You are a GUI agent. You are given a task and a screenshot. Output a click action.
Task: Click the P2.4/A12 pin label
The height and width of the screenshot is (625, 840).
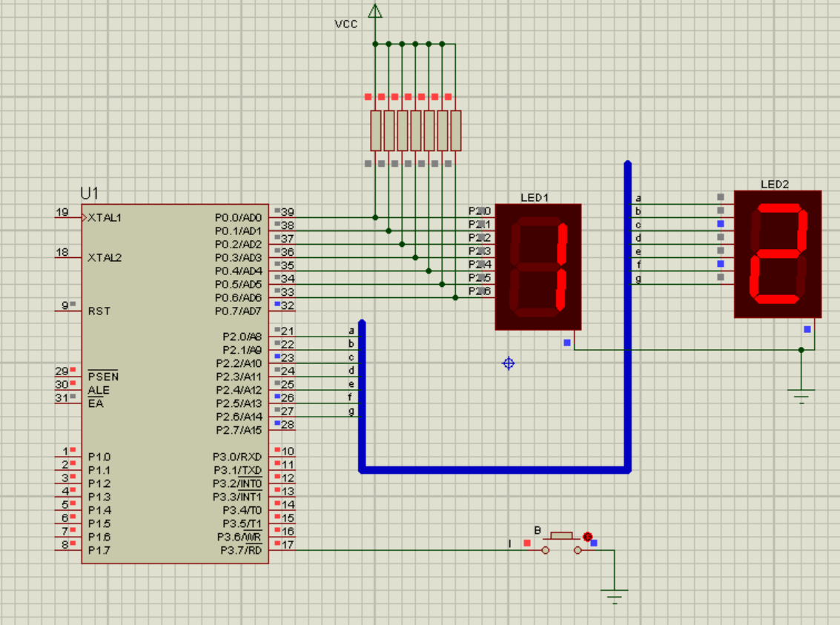point(239,390)
